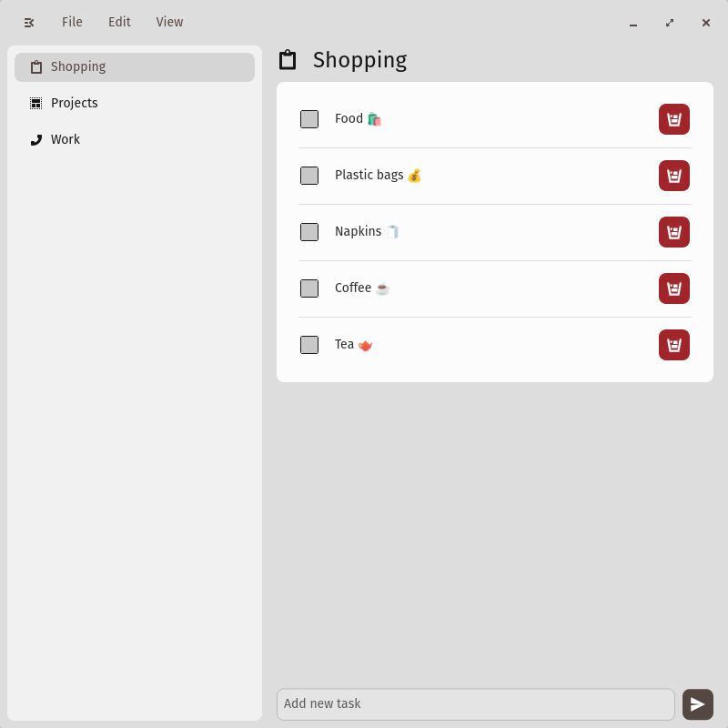
Task: Tick the Coffee task checkbox
Action: (x=309, y=288)
